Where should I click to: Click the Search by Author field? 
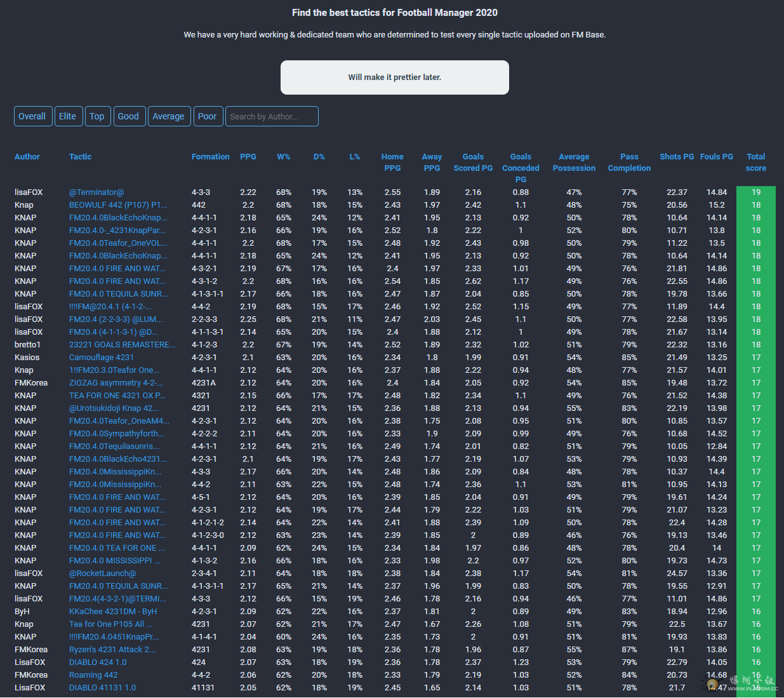tap(272, 116)
